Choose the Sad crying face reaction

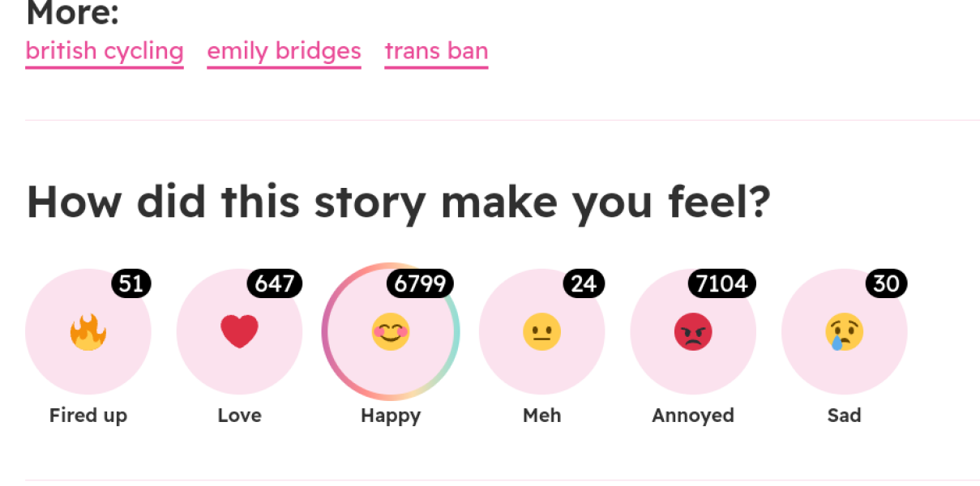[x=845, y=331]
